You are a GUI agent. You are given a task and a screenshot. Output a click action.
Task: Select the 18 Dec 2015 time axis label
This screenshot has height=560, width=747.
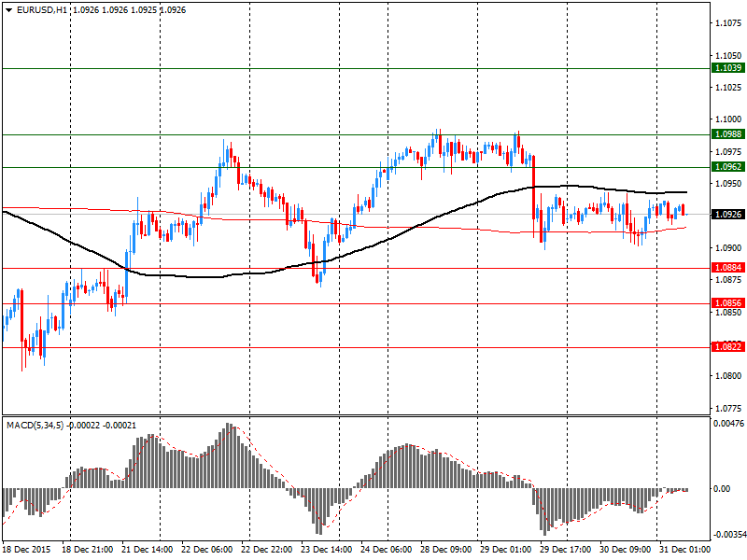pyautogui.click(x=26, y=550)
